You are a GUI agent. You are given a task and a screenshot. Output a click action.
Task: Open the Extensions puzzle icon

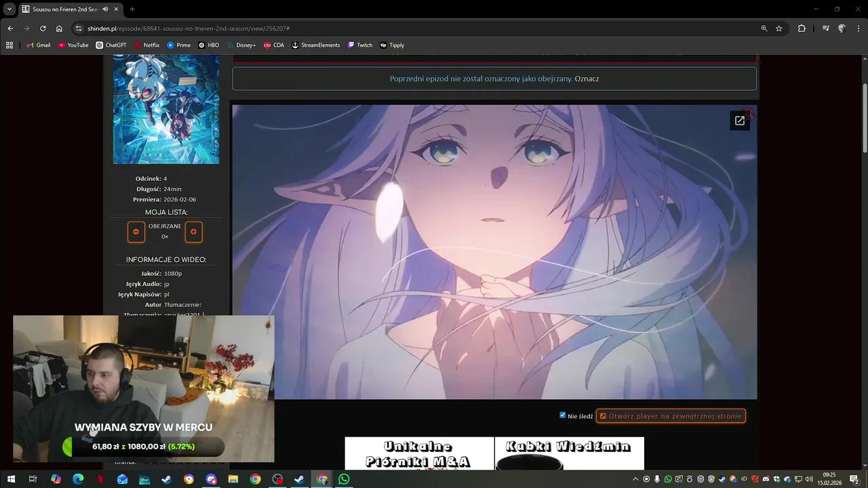(802, 28)
